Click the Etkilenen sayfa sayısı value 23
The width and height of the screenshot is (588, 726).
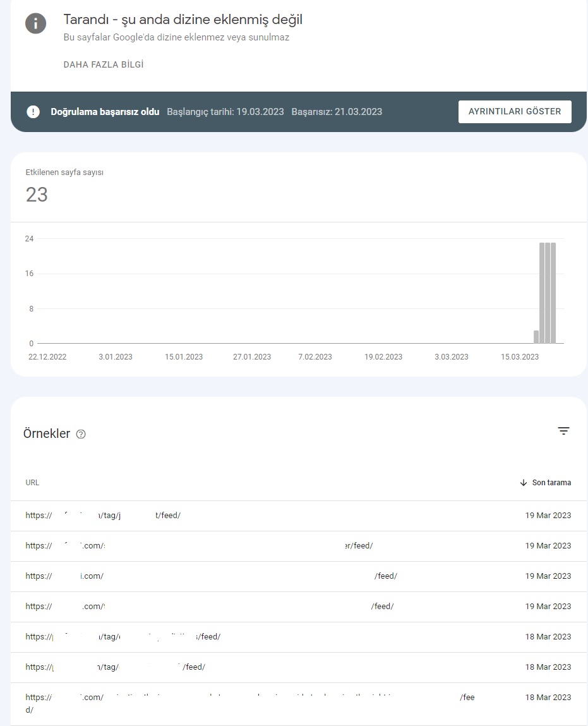coord(37,195)
